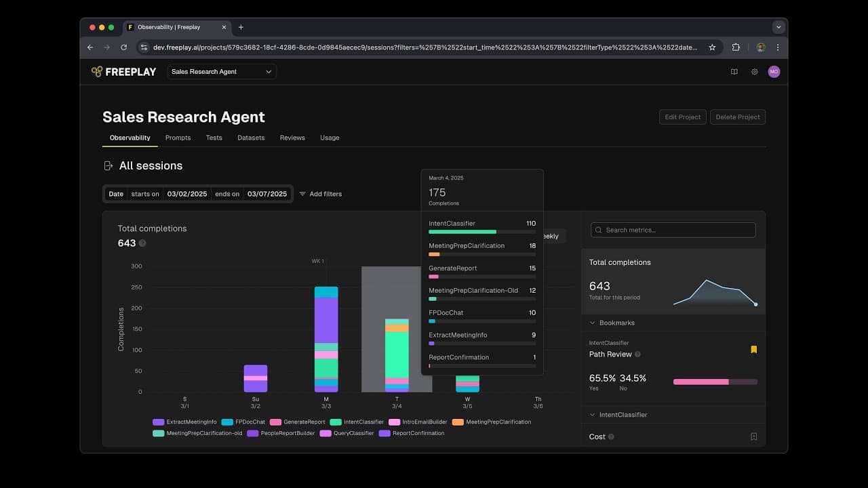Open the documentation book icon
The height and width of the screenshot is (488, 868).
tap(734, 72)
